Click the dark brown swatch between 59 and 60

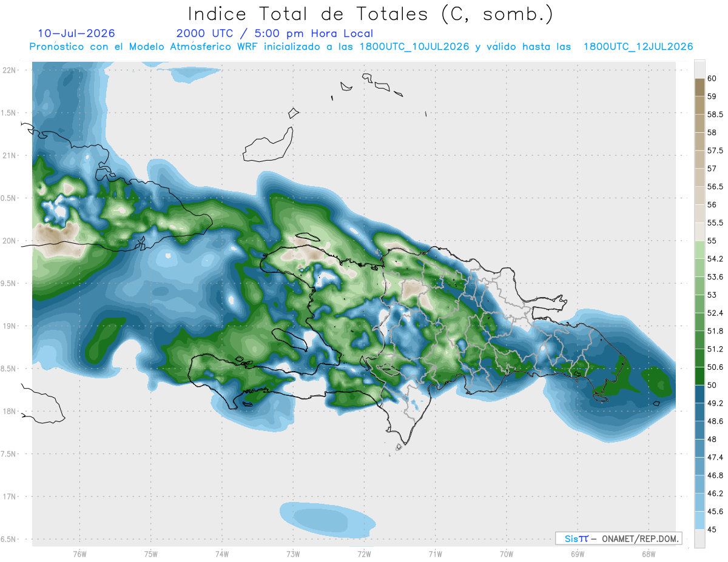pyautogui.click(x=699, y=87)
